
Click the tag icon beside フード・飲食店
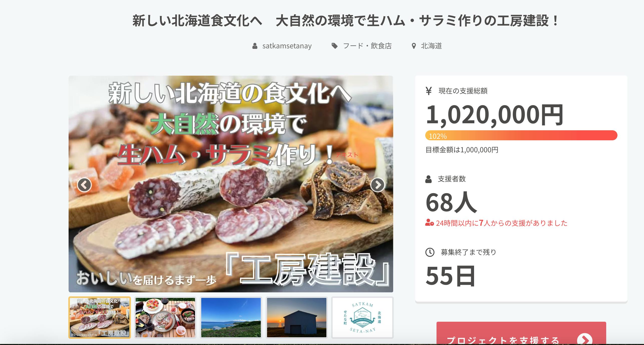click(x=334, y=46)
